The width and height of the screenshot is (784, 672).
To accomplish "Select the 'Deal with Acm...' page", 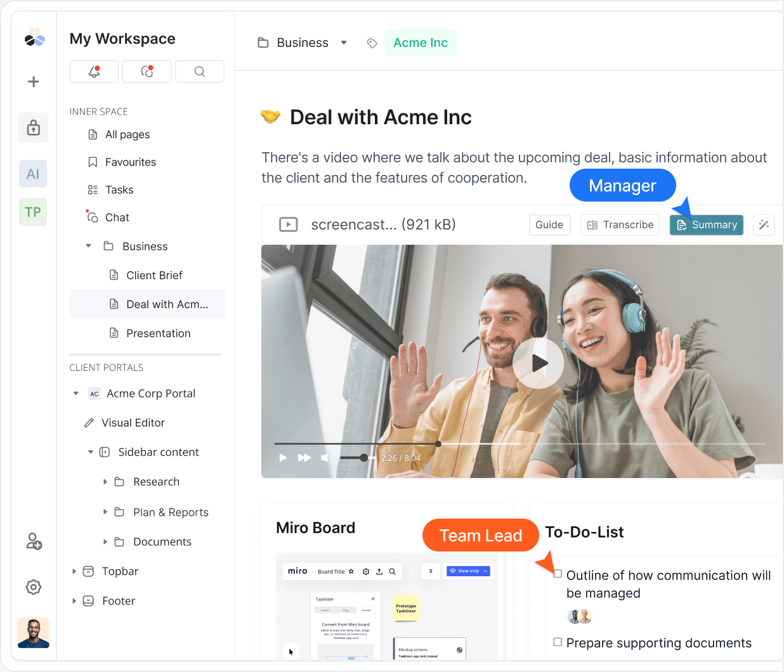I will point(147,304).
